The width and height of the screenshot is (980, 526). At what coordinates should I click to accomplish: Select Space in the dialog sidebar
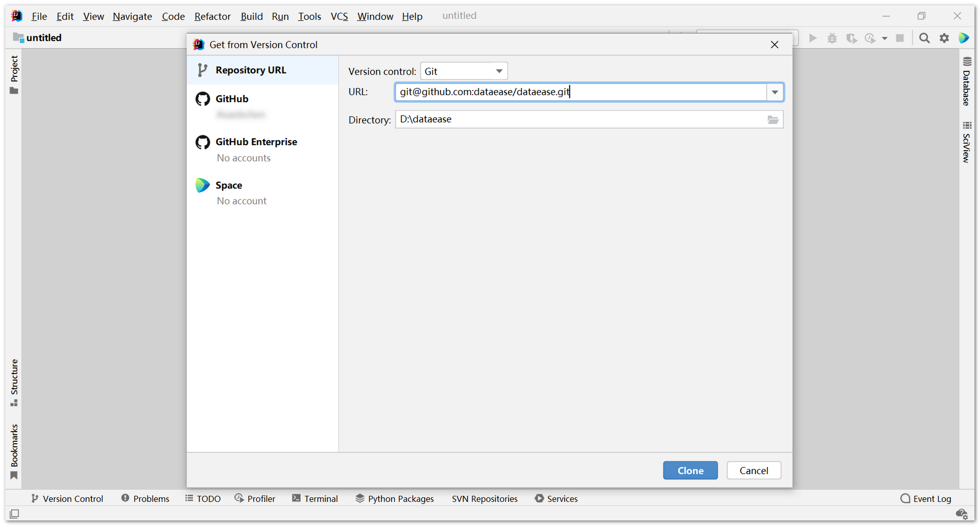coord(262,192)
